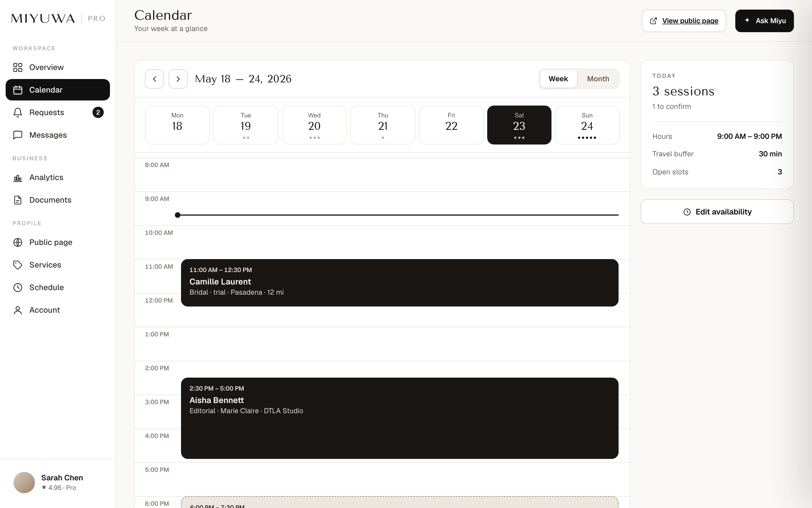This screenshot has width=812, height=508.
Task: Open the Analytics page
Action: pyautogui.click(x=58, y=178)
